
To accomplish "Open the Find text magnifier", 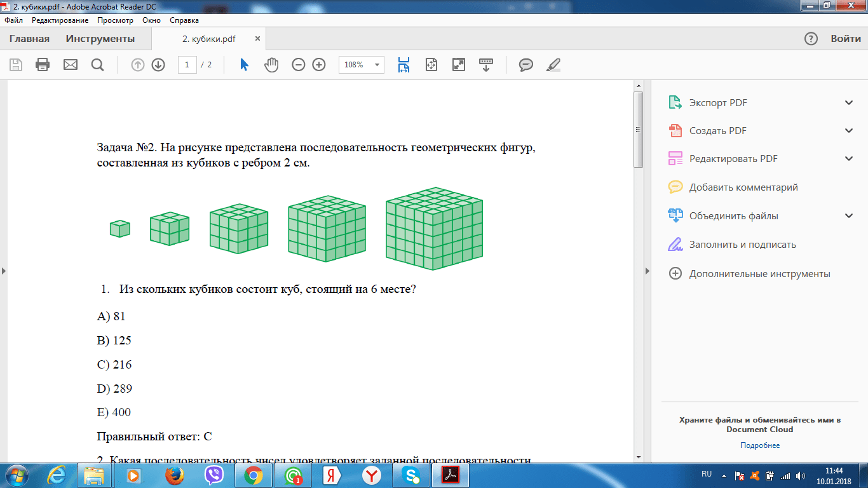I will (x=97, y=65).
